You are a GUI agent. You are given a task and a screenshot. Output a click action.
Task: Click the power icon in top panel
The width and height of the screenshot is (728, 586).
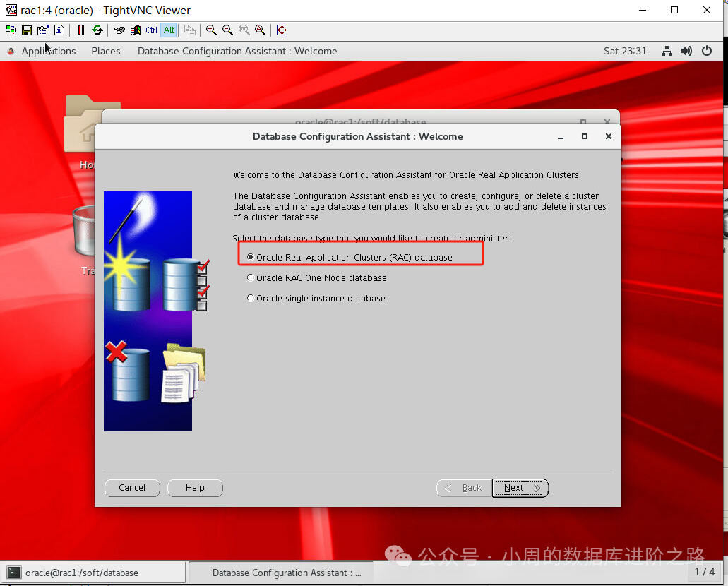[707, 51]
